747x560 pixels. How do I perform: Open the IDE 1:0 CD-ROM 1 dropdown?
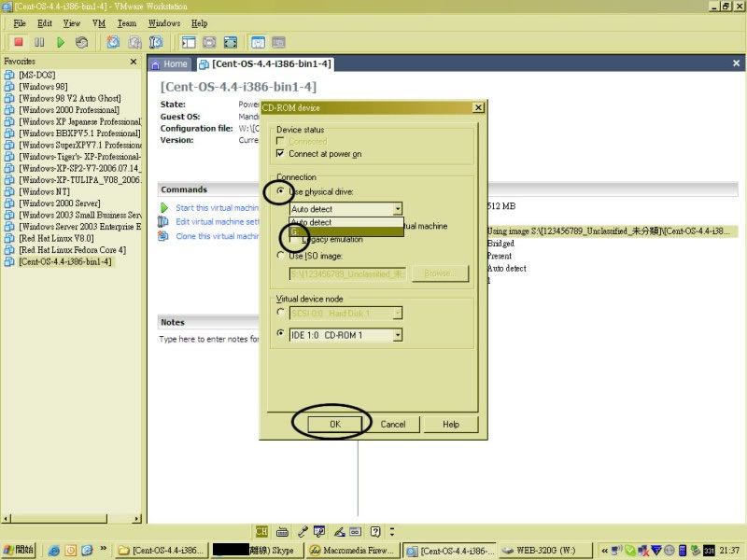398,335
